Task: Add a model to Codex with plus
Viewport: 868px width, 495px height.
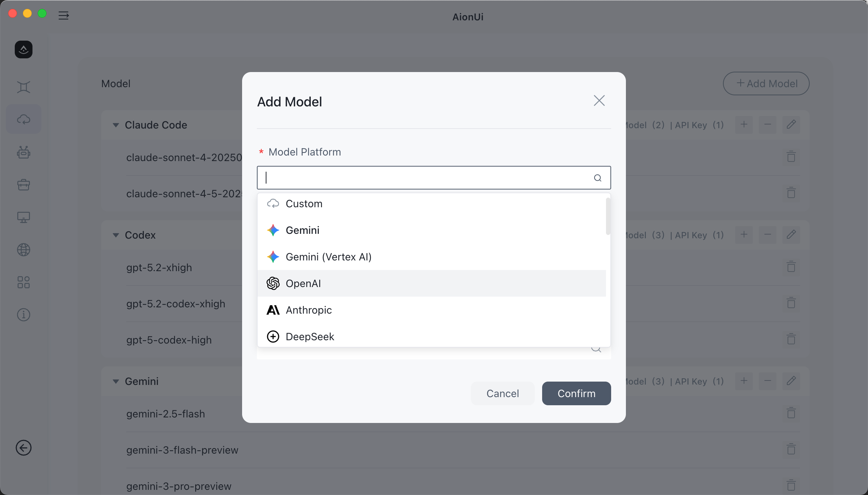Action: coord(744,235)
